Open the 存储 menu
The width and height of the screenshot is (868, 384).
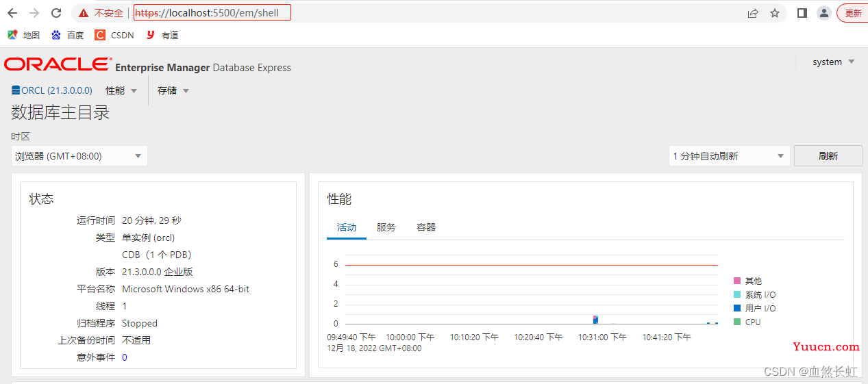click(x=173, y=90)
